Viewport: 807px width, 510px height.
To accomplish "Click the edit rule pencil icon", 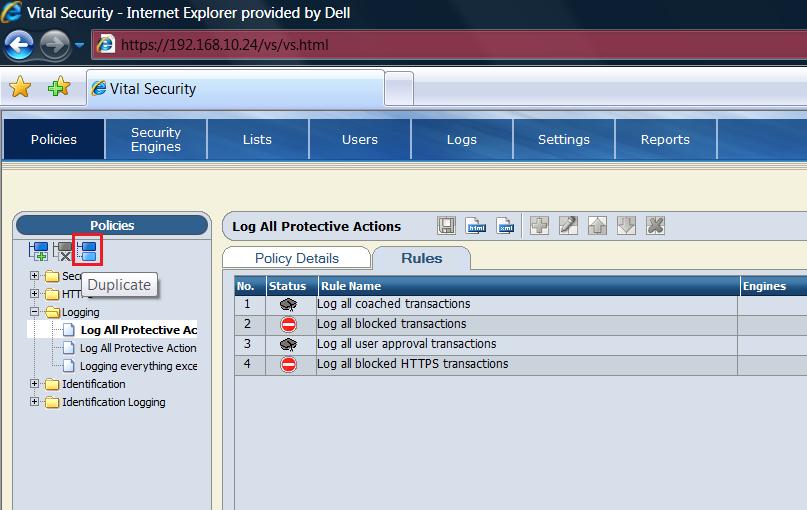I will [x=568, y=226].
